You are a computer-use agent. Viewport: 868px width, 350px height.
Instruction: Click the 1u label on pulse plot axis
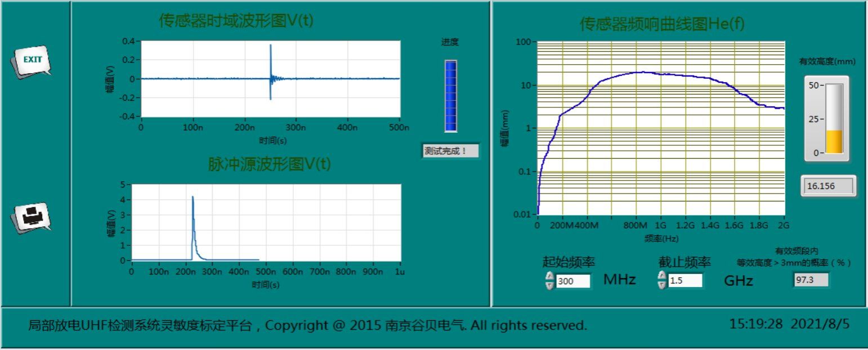click(x=400, y=271)
